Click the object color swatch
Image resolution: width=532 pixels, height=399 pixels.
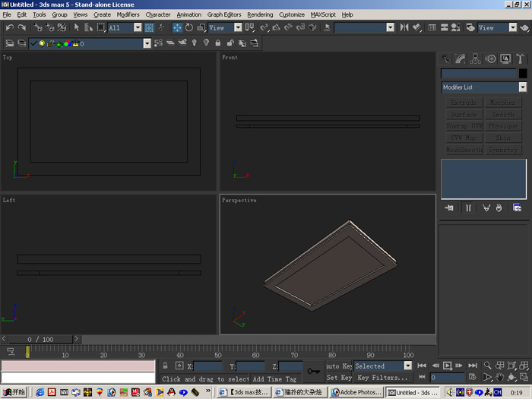[523, 74]
